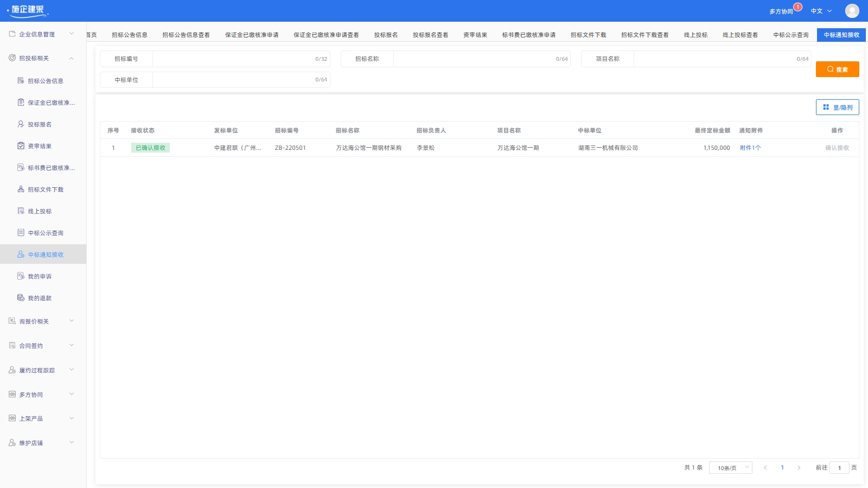Click the 上架产品 section icon
Viewport: 868px width, 488px height.
point(12,418)
